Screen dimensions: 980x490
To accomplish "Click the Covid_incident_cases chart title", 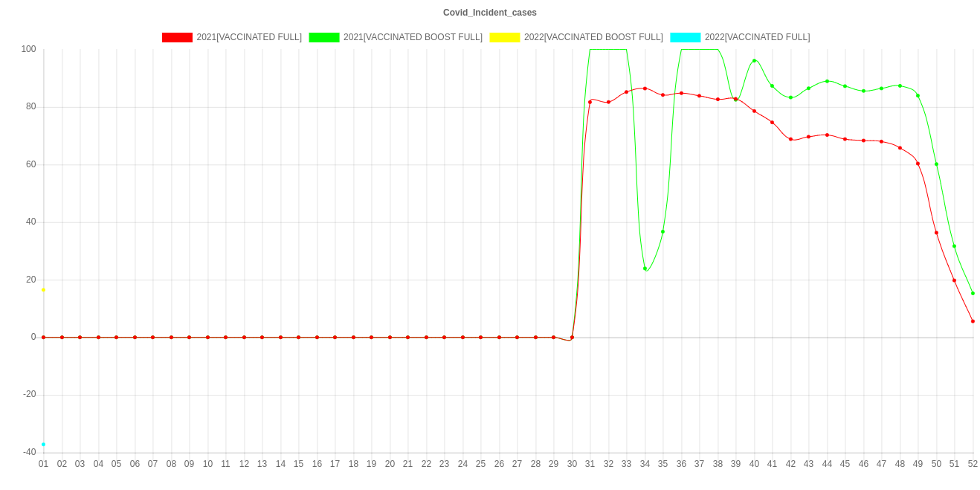I will (489, 13).
